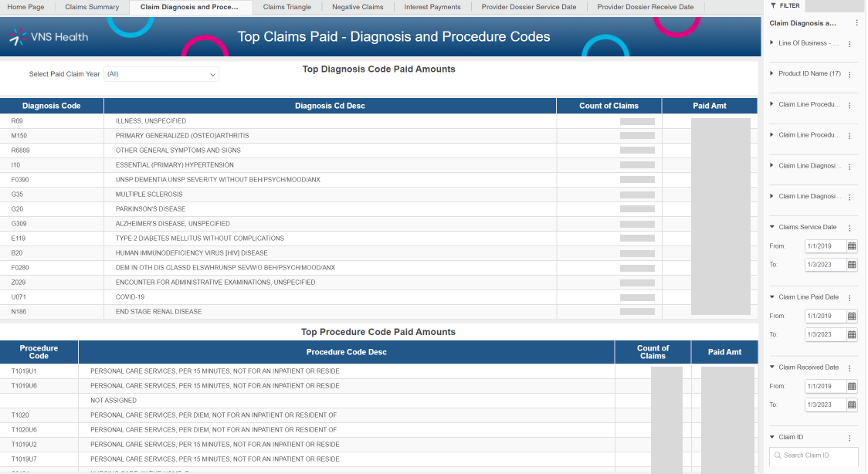
Task: Collapse Claim ID filter section
Action: click(771, 437)
